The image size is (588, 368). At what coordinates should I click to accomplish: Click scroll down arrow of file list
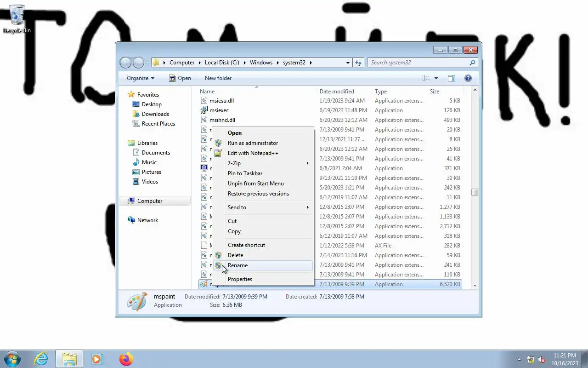click(x=475, y=285)
